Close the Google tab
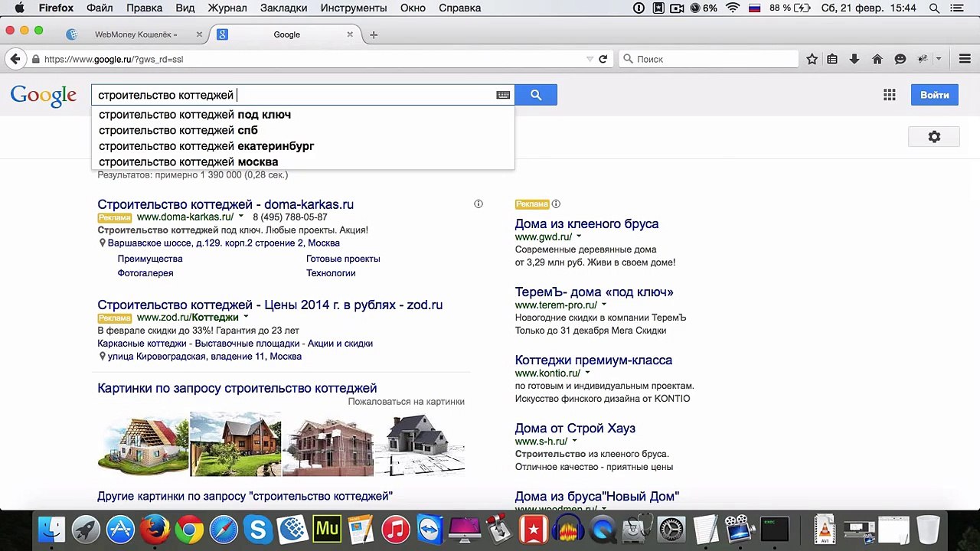Screen dimensions: 980x551 coord(350,34)
